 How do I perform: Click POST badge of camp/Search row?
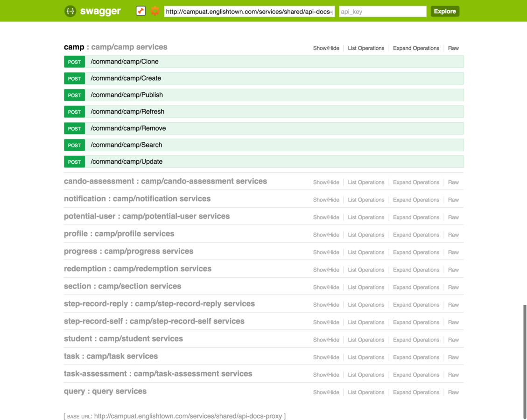pyautogui.click(x=74, y=145)
